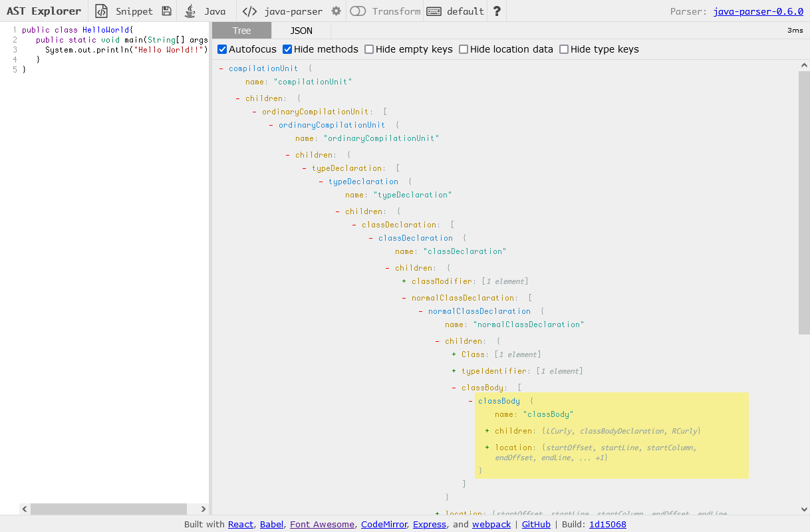
Task: Check the Hide empty keys option
Action: pos(369,49)
